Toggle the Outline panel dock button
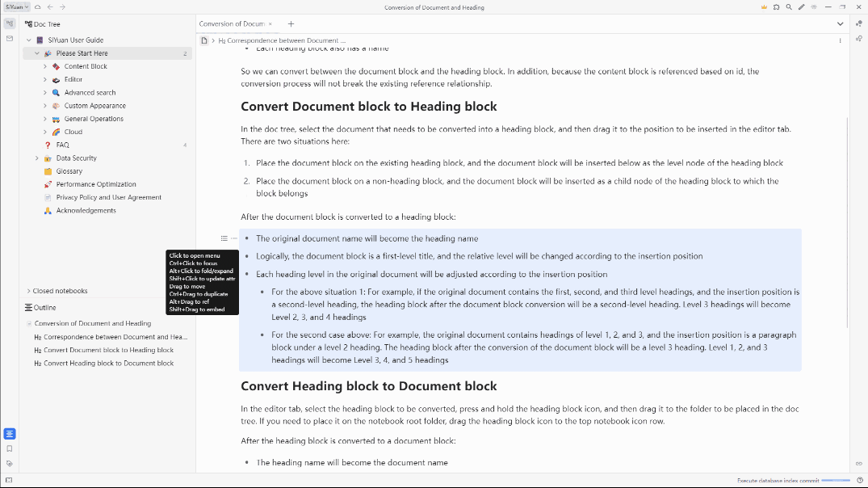Image resolution: width=868 pixels, height=488 pixels. [10, 434]
